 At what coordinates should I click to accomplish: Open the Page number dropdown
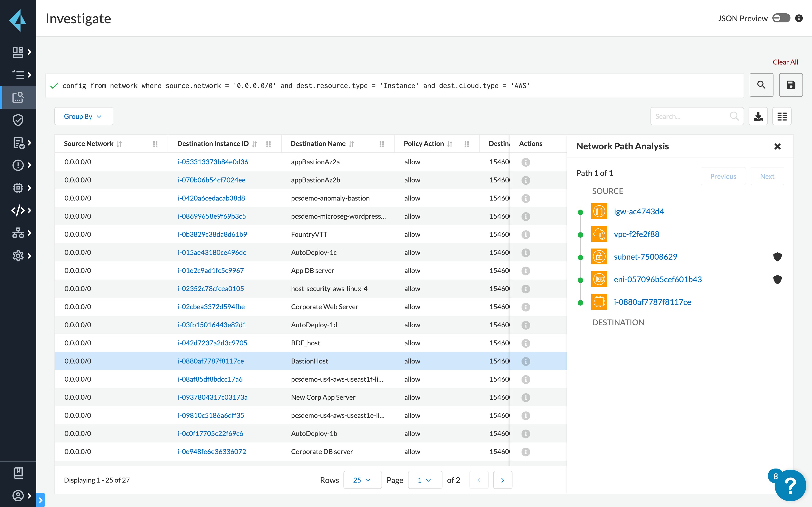(424, 480)
